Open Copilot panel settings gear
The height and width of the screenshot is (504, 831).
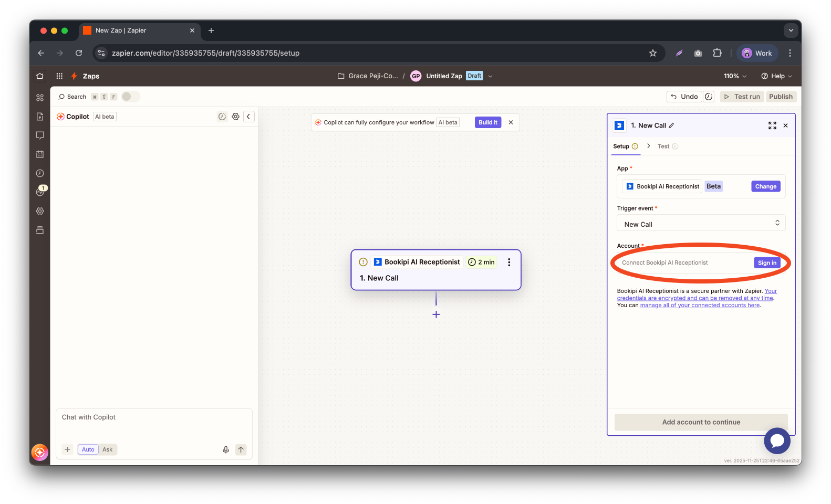[x=236, y=117]
